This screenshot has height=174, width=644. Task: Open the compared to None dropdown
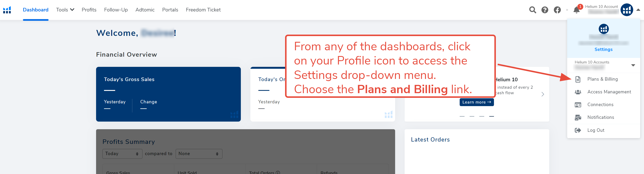199,154
